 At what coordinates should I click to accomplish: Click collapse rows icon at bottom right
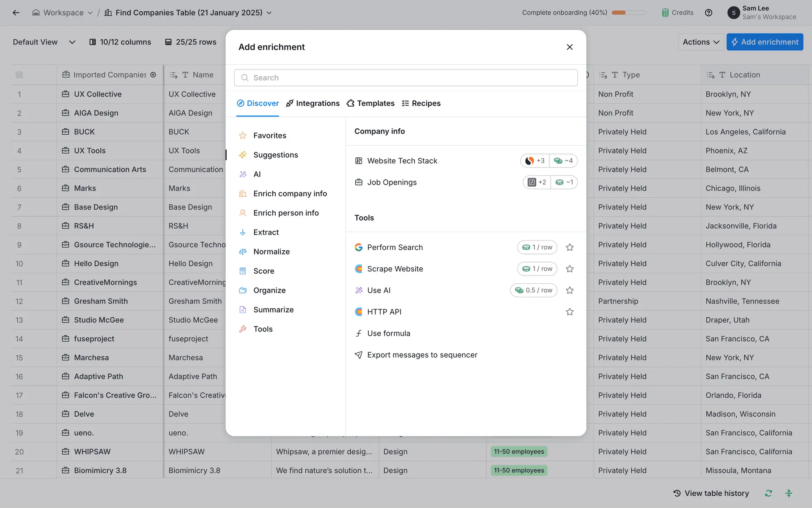(x=789, y=493)
